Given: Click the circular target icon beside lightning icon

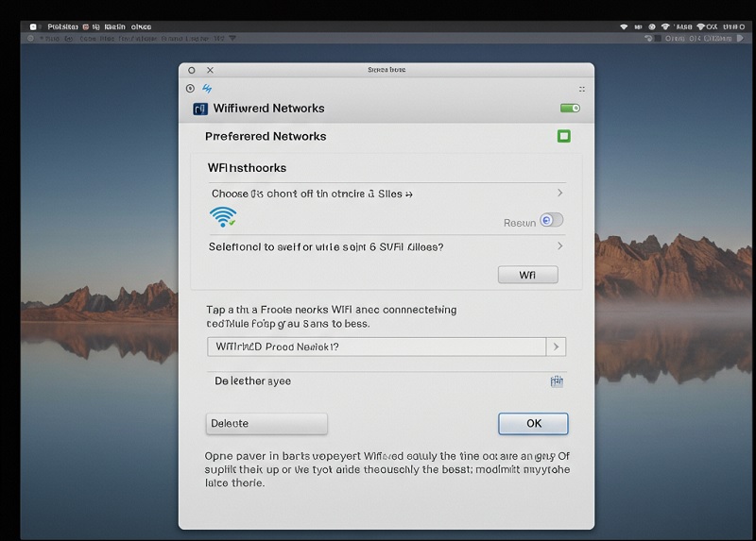Looking at the screenshot, I should pos(191,88).
